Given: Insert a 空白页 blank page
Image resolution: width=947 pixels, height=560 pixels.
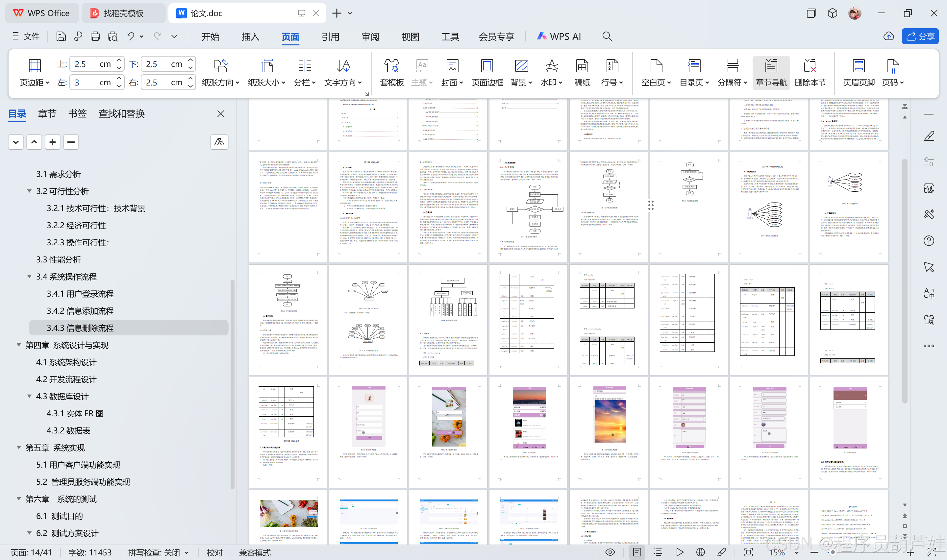Looking at the screenshot, I should [656, 73].
